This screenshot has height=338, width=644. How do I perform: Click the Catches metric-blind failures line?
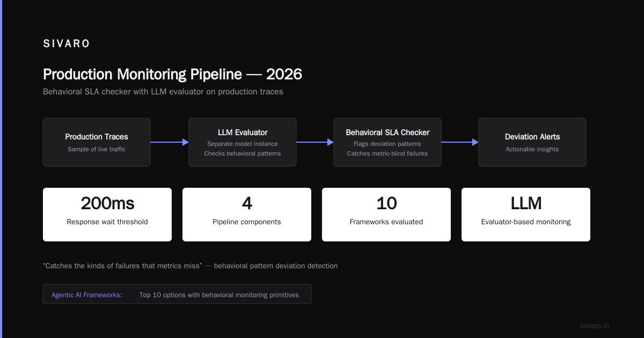(387, 153)
